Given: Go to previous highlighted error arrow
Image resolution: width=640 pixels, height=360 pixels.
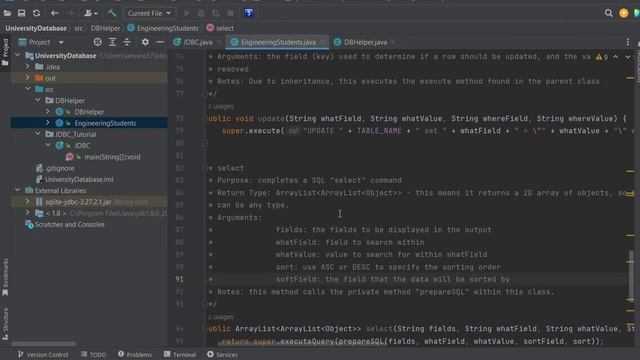Looking at the screenshot, I should [x=616, y=57].
